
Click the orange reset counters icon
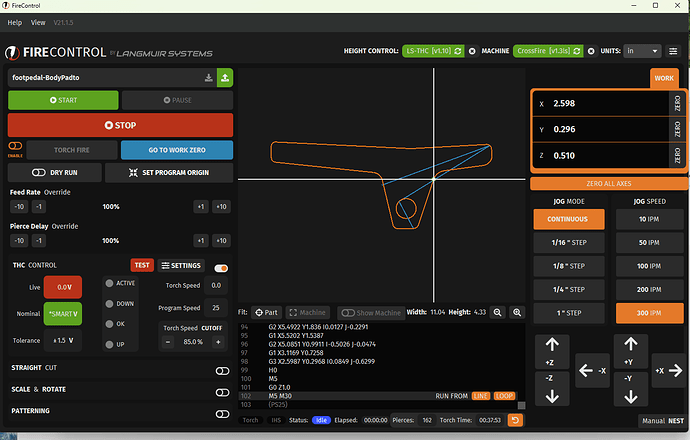tap(515, 420)
